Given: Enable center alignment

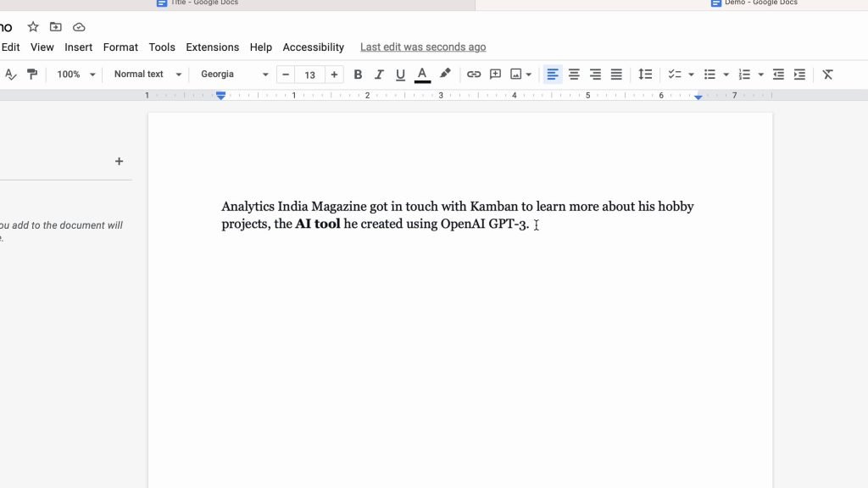Looking at the screenshot, I should [574, 75].
